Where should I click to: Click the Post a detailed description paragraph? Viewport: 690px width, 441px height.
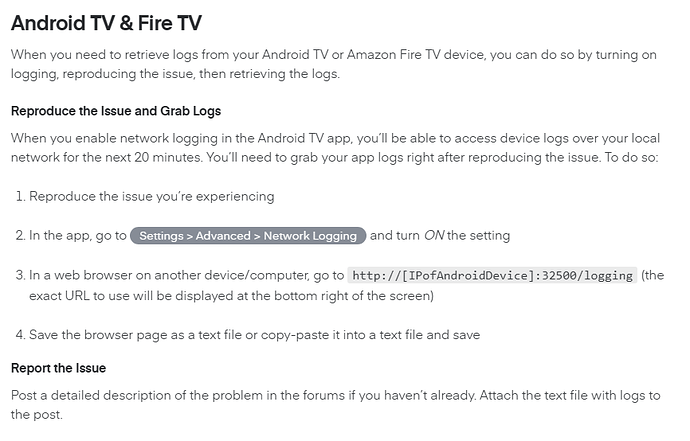(335, 404)
